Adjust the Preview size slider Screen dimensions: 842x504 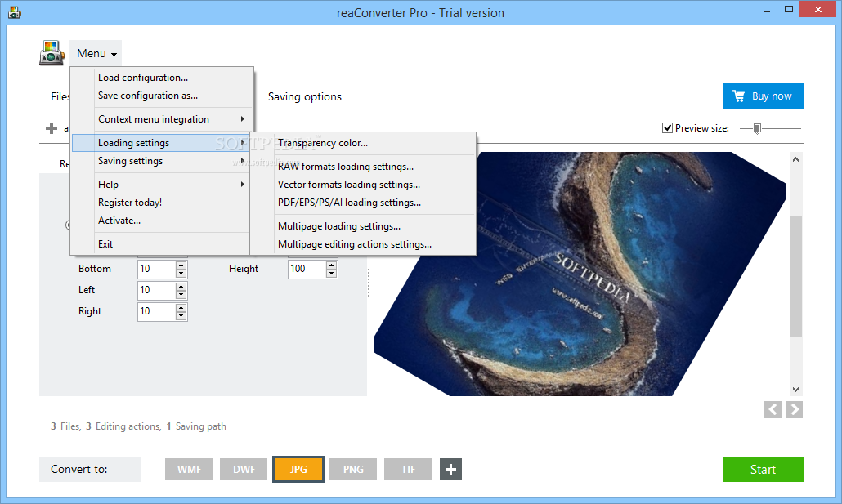coord(757,128)
